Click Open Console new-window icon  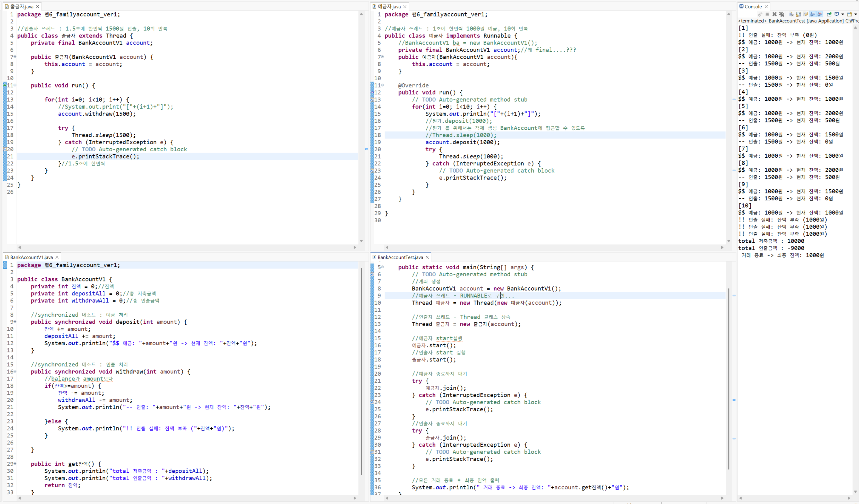point(849,14)
